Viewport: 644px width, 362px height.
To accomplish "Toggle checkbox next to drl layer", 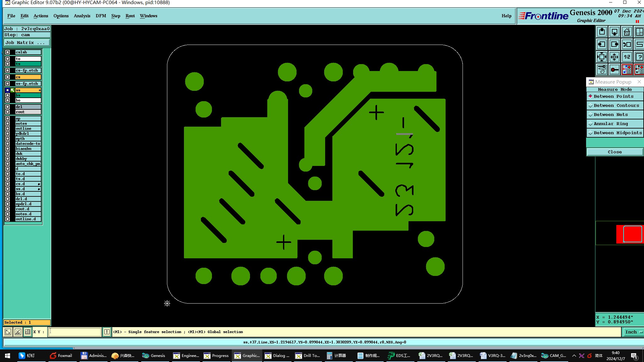I will click(8, 107).
